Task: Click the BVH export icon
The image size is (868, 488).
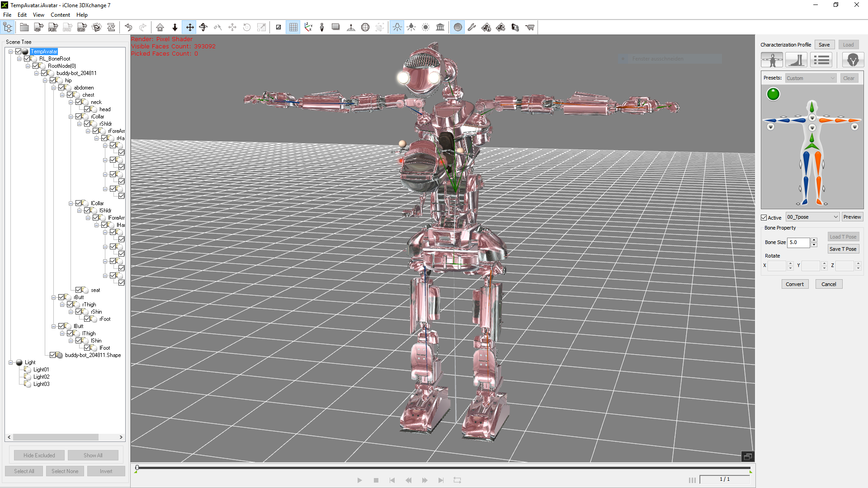Action: click(x=68, y=28)
